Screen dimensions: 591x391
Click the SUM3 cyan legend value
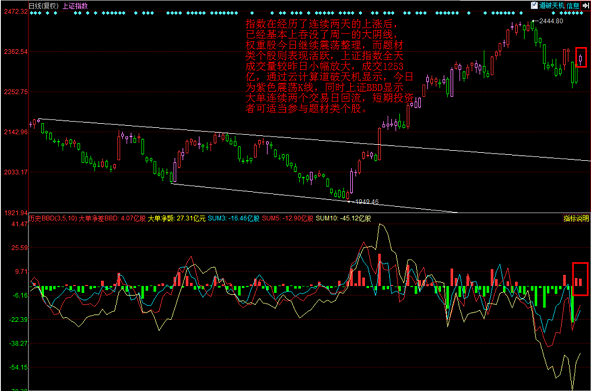[x=233, y=218]
